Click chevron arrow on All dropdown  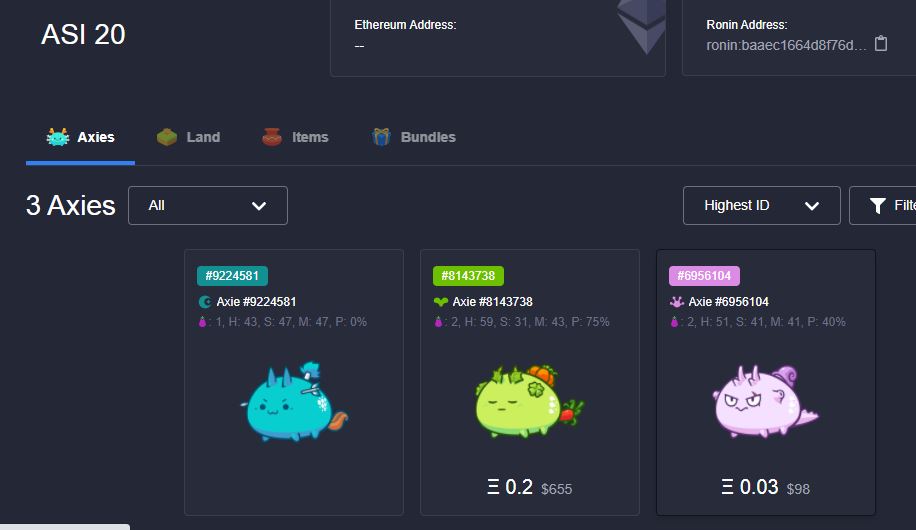click(x=259, y=206)
